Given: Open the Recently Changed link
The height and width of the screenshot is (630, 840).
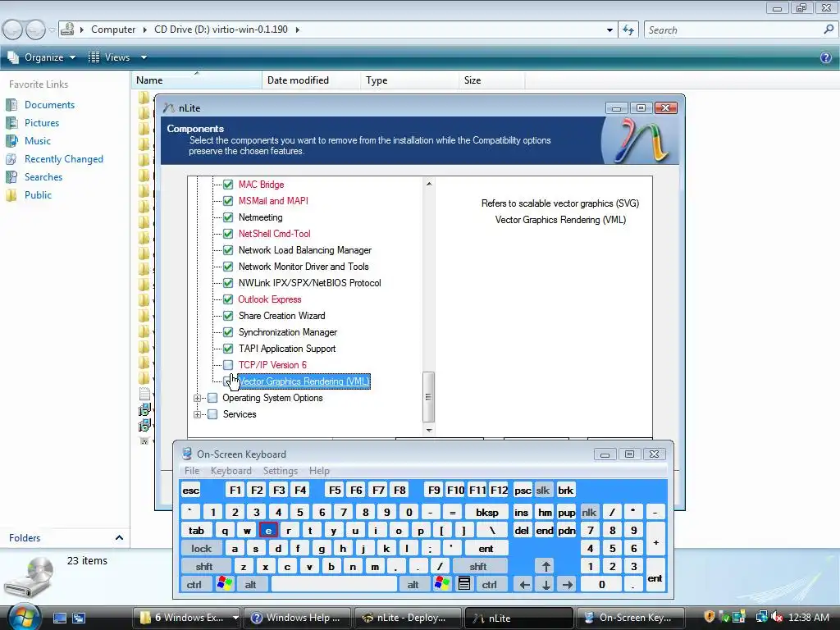Looking at the screenshot, I should coord(64,159).
